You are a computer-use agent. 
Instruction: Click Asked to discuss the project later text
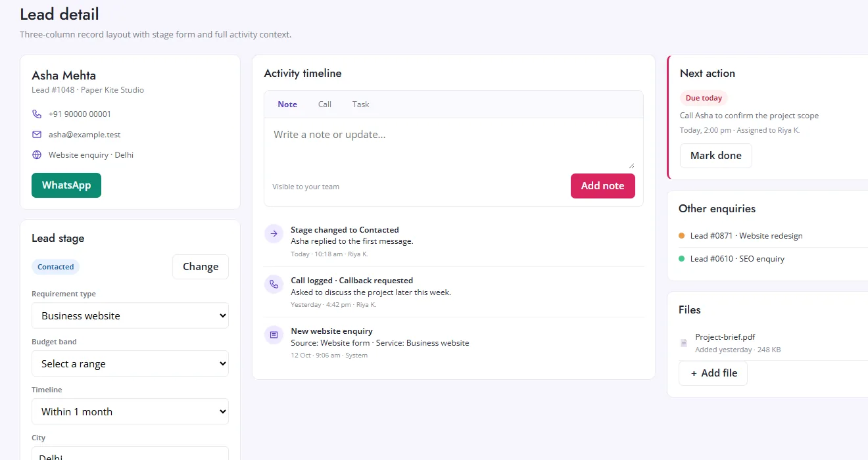[371, 292]
